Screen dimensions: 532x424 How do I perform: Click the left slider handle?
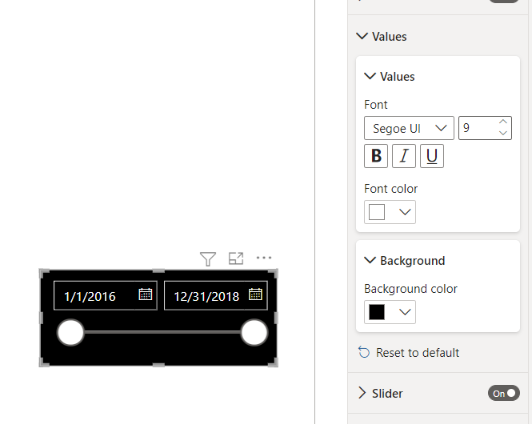[x=71, y=332]
